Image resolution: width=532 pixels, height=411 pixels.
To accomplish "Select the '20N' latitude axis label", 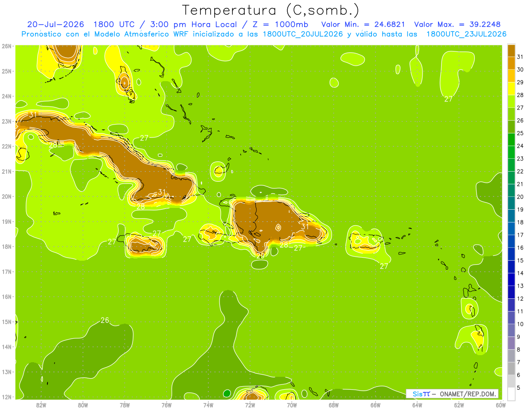I will coord(7,196).
